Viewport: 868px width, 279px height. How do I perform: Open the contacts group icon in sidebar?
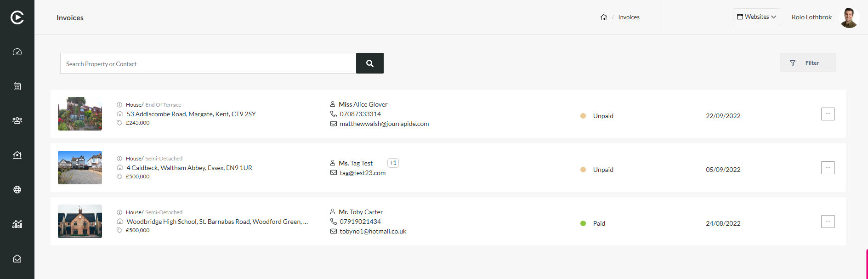point(17,121)
